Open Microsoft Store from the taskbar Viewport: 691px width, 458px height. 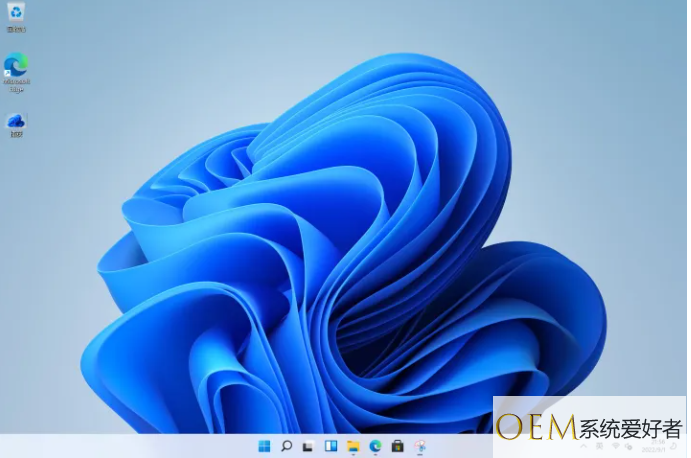click(x=398, y=446)
